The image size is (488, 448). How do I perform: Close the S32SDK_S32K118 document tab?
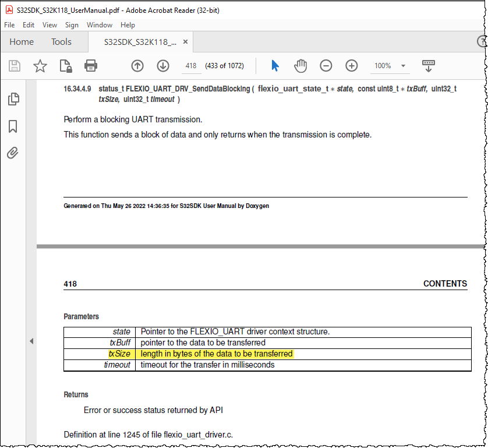click(x=186, y=42)
